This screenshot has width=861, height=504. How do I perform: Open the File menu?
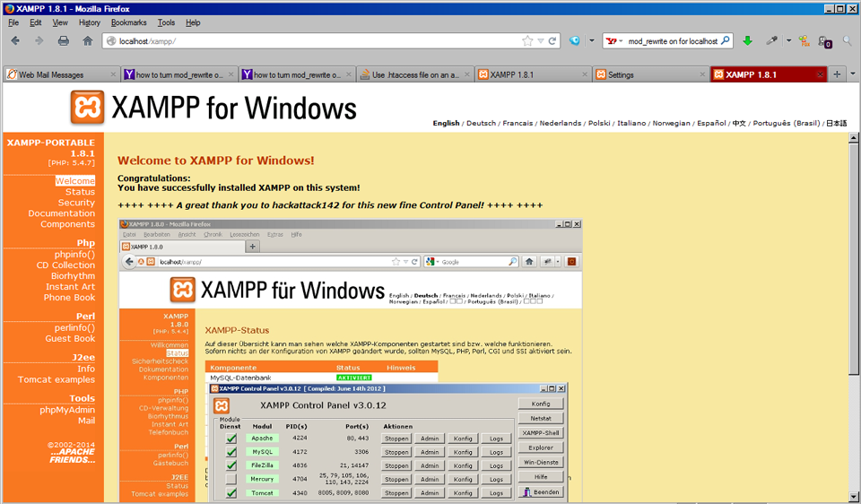point(13,22)
